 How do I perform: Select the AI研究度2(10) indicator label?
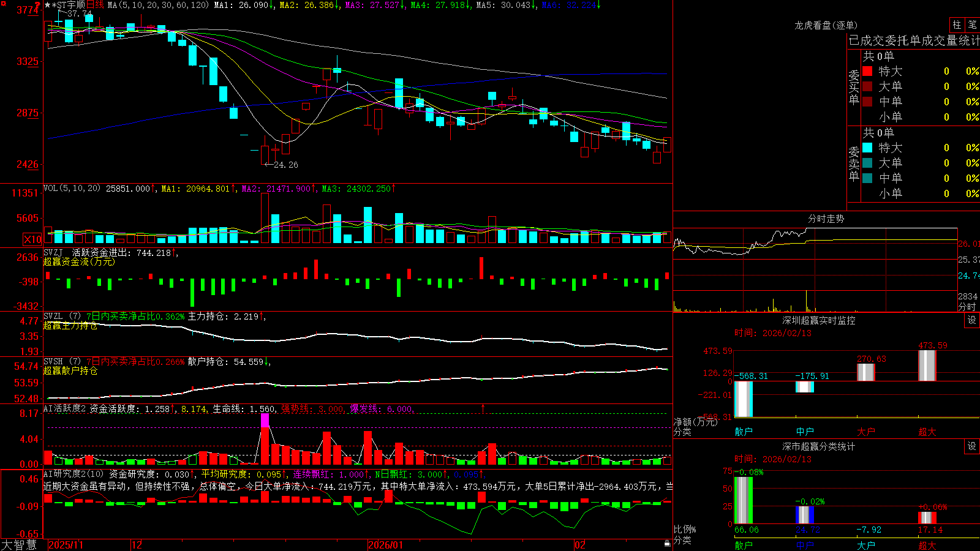point(73,474)
